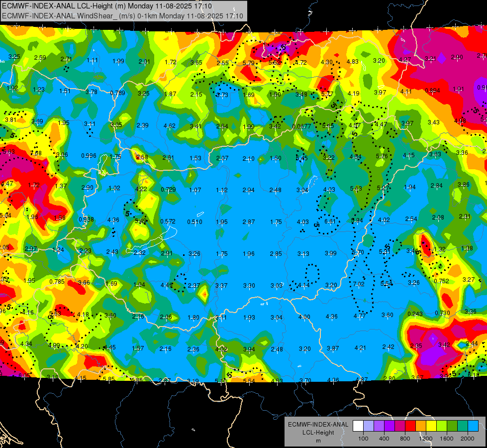The image size is (487, 448).
Task: Click the wind shear value 4.77
Action: (x=360, y=316)
